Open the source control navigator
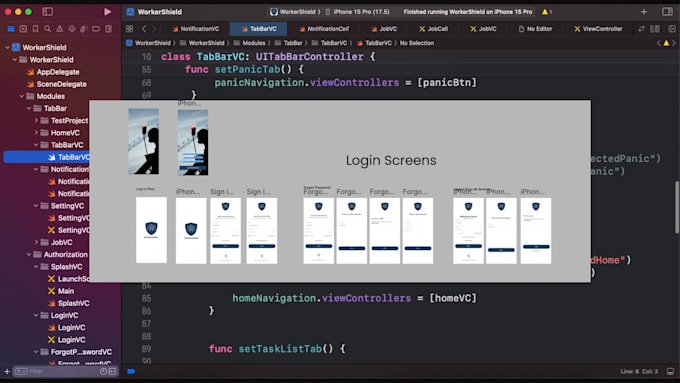Viewport: 680px width, 383px height. [23, 29]
